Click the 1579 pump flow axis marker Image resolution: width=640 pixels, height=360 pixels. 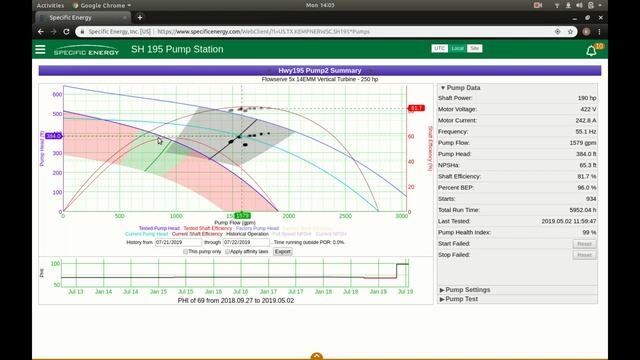242,216
